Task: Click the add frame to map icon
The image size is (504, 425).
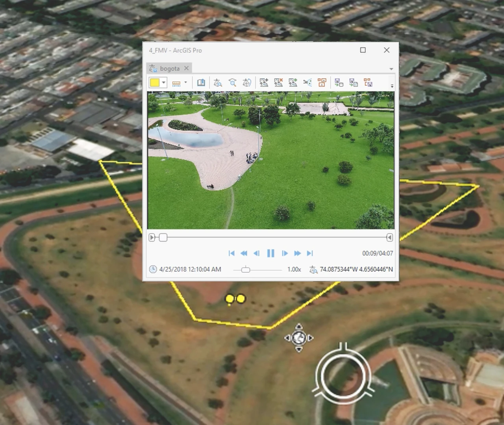Action: coord(264,83)
